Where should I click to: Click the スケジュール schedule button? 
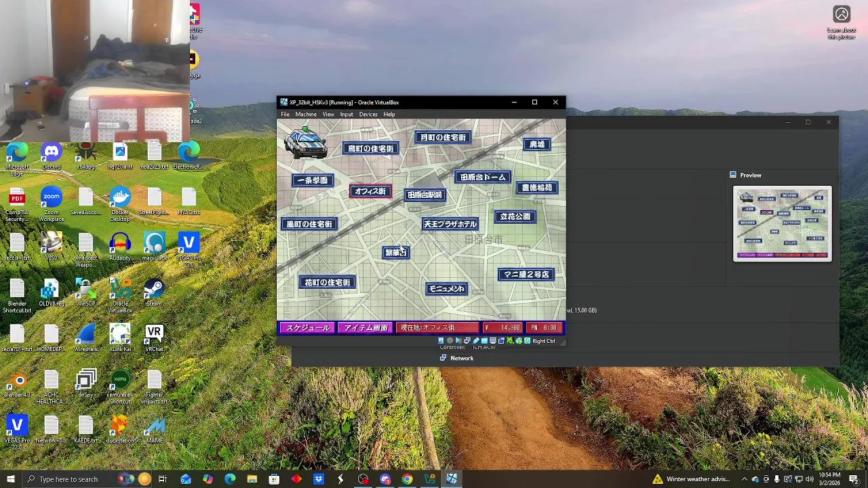click(x=308, y=328)
